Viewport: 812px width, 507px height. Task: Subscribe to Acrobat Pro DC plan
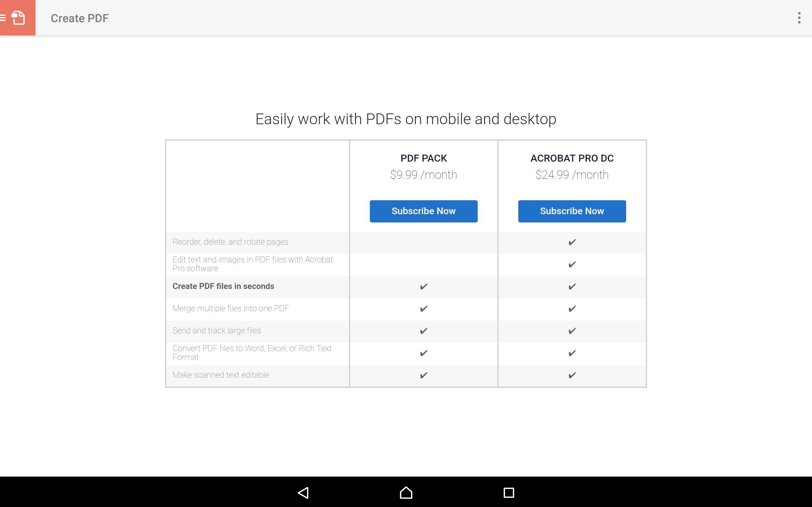572,211
